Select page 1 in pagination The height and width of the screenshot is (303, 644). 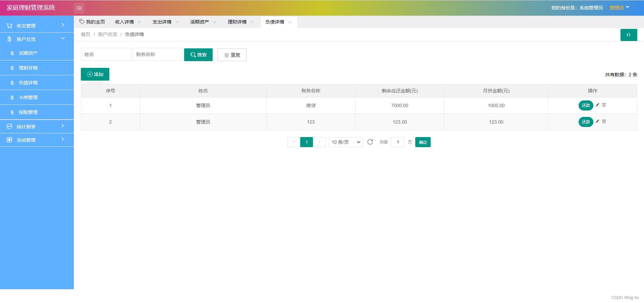(x=307, y=142)
